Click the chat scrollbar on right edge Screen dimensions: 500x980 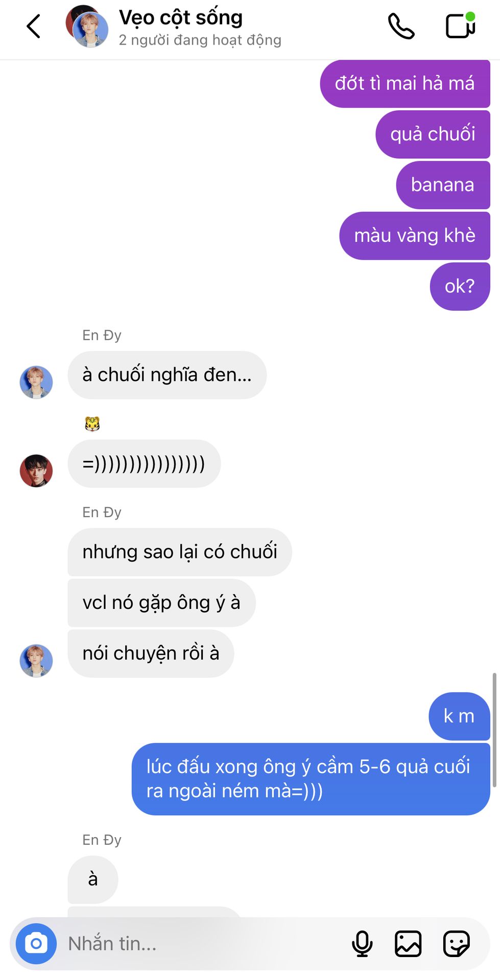point(494,730)
